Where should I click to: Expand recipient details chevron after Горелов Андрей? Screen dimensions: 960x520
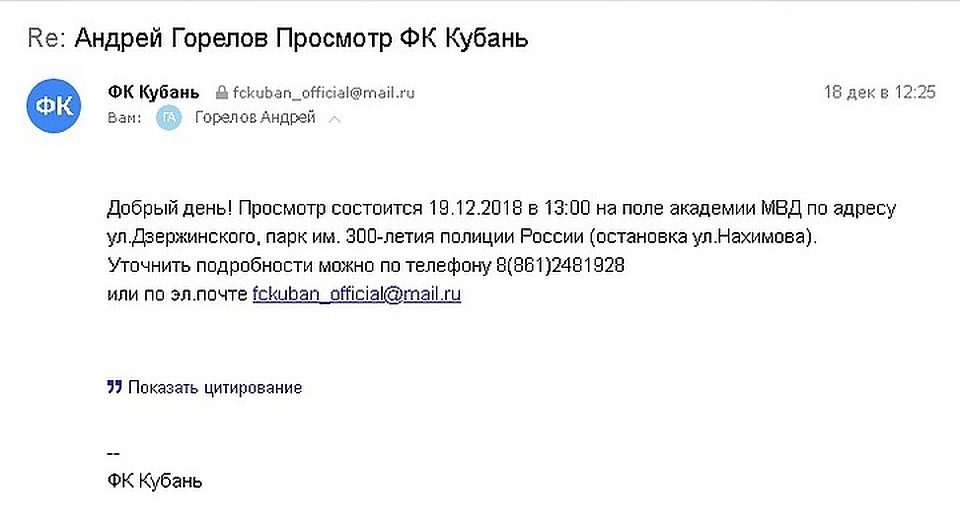point(334,119)
